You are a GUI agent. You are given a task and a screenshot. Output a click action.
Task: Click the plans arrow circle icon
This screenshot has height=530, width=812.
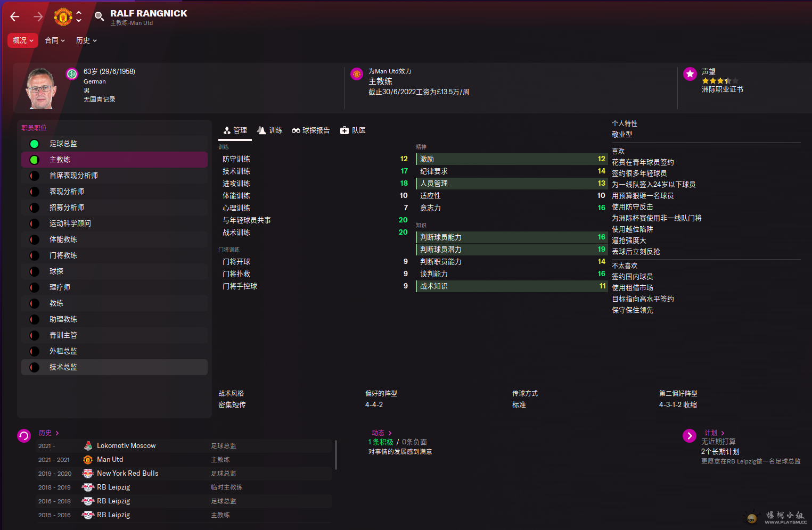(x=690, y=436)
